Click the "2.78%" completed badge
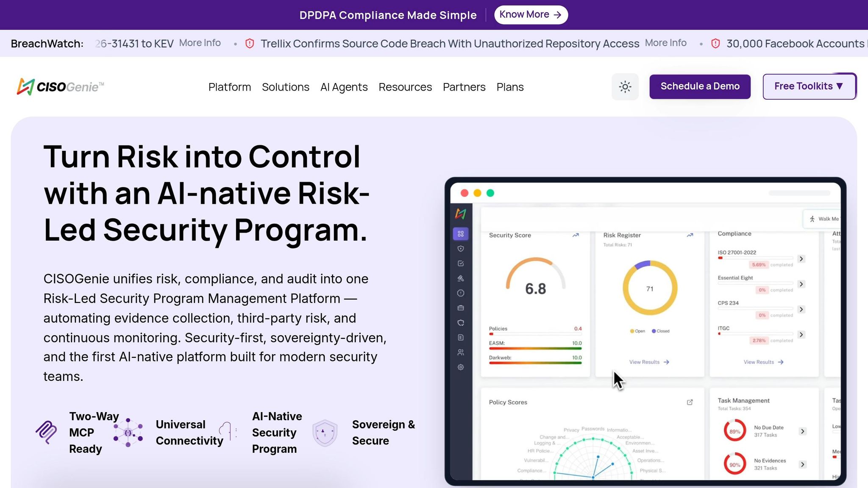The image size is (868, 488). 759,341
